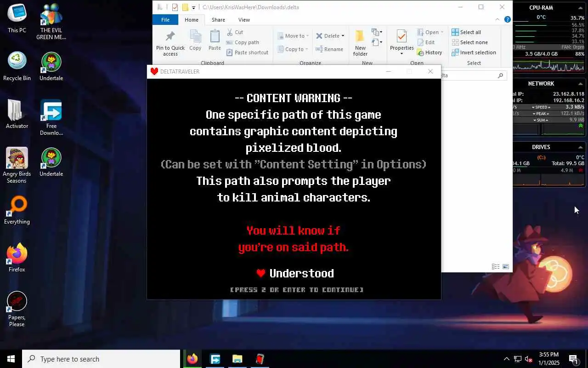
Task: Open file History from ribbon
Action: click(x=429, y=52)
